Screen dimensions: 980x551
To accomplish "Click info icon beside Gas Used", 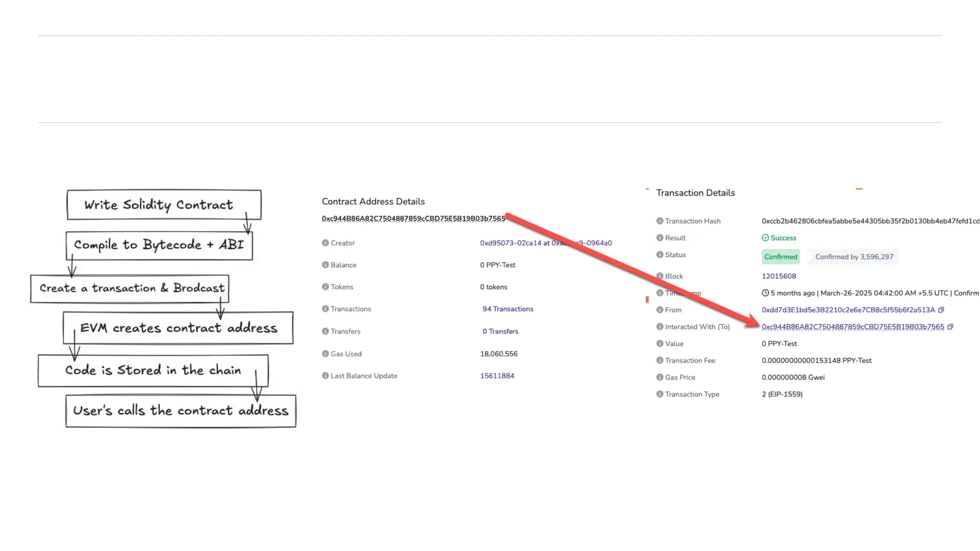I will [x=325, y=354].
